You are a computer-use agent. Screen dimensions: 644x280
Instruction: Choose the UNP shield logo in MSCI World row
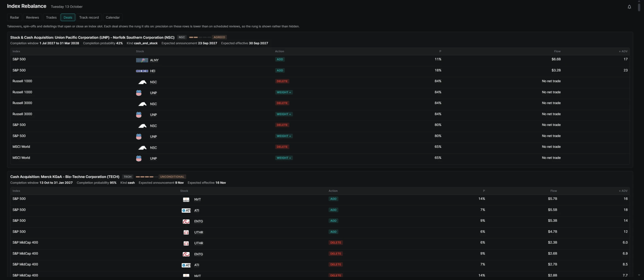tap(139, 158)
